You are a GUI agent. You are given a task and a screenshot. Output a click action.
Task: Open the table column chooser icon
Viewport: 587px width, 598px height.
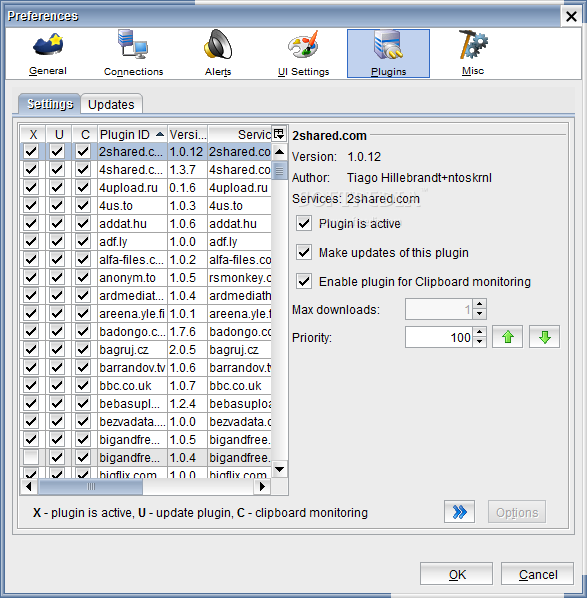[x=279, y=134]
